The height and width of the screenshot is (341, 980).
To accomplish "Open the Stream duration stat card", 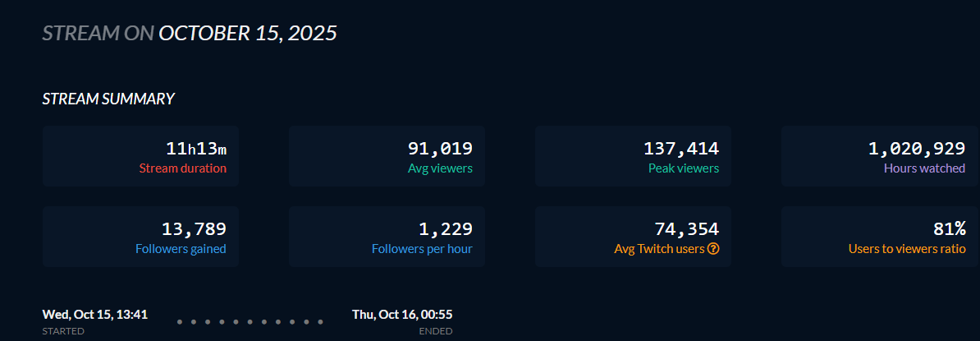I will [140, 156].
